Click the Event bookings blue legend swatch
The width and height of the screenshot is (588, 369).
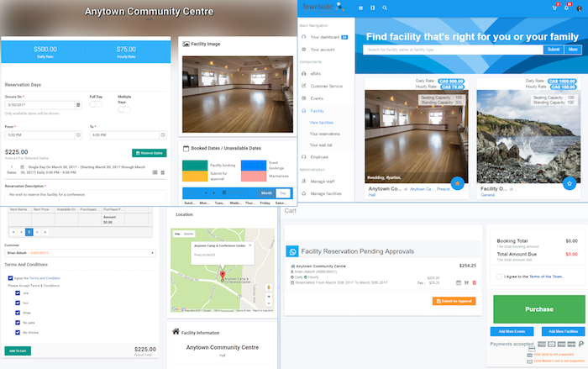254,166
